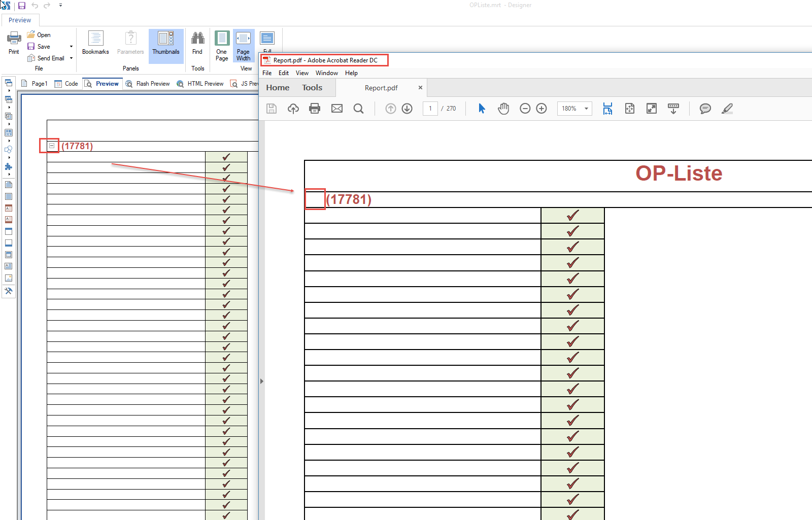Go to next page in Acrobat

[x=407, y=109]
